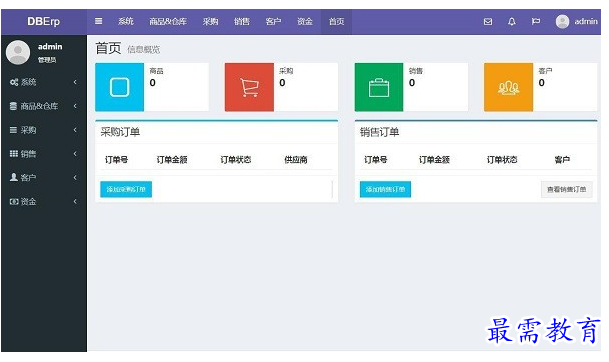Click the 采购 count label on red tile
Image resolution: width=609 pixels, height=362 pixels.
pos(286,71)
